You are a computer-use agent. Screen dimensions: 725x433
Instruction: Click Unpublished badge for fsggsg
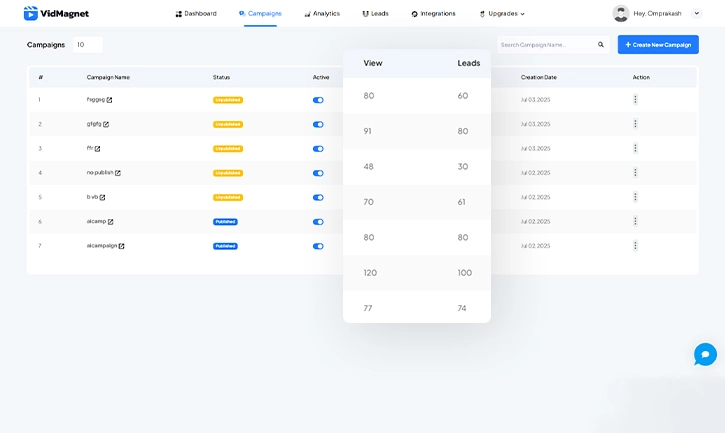click(228, 100)
